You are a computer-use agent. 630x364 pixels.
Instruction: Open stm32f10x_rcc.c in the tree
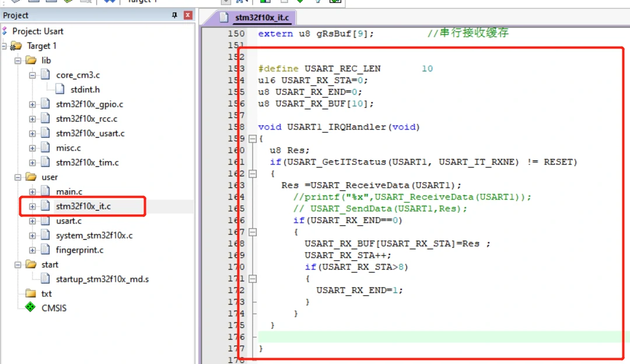pos(87,118)
